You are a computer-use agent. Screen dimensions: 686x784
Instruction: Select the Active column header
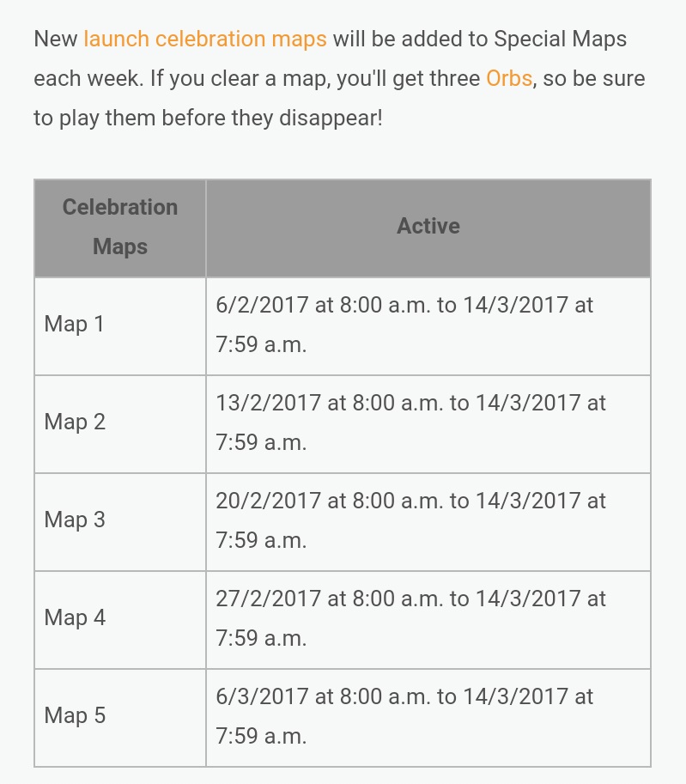click(428, 228)
